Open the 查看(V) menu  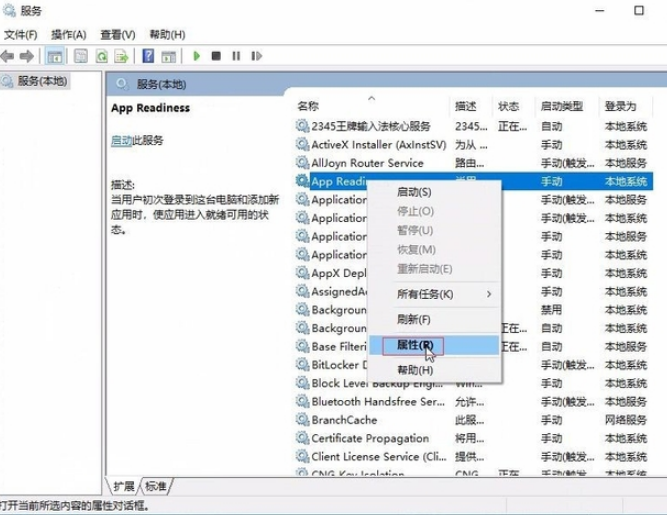pos(118,34)
